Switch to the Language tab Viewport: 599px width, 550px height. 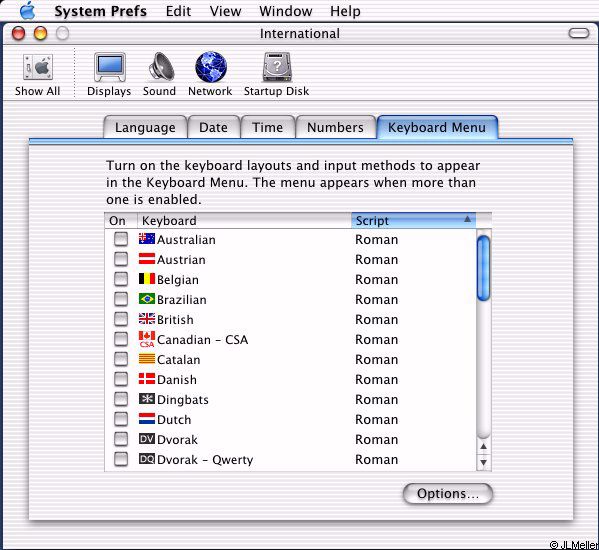pyautogui.click(x=145, y=127)
